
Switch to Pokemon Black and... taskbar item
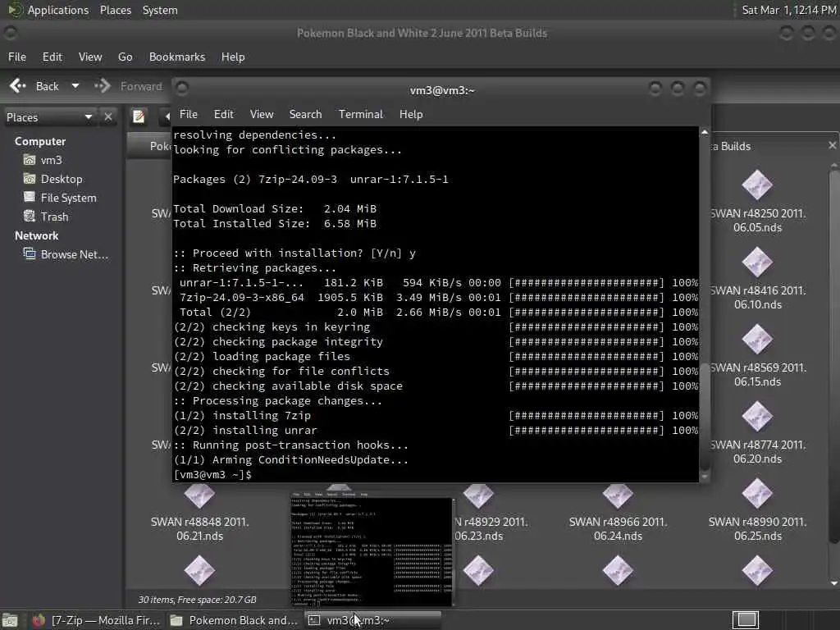[x=234, y=620]
